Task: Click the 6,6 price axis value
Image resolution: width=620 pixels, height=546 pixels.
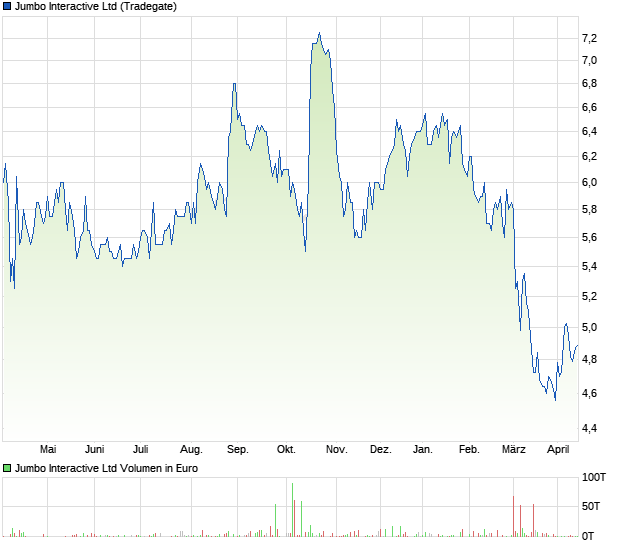Action: pos(589,108)
